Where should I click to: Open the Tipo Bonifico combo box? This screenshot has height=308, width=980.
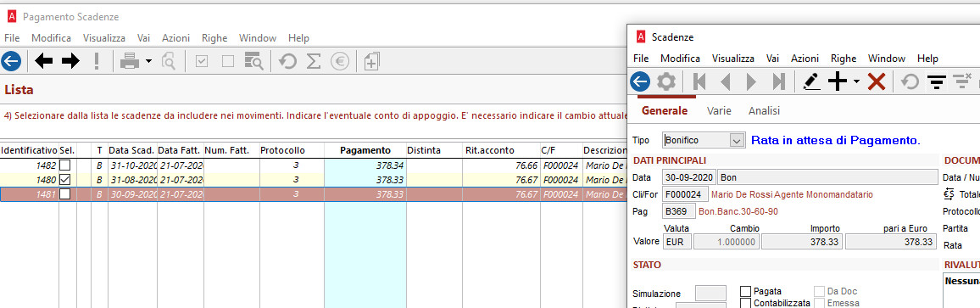click(x=738, y=140)
